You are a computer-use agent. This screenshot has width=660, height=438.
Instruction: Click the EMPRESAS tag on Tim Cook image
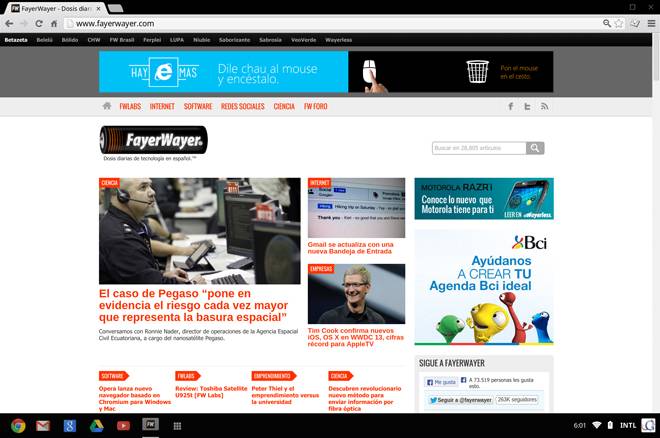coord(321,269)
